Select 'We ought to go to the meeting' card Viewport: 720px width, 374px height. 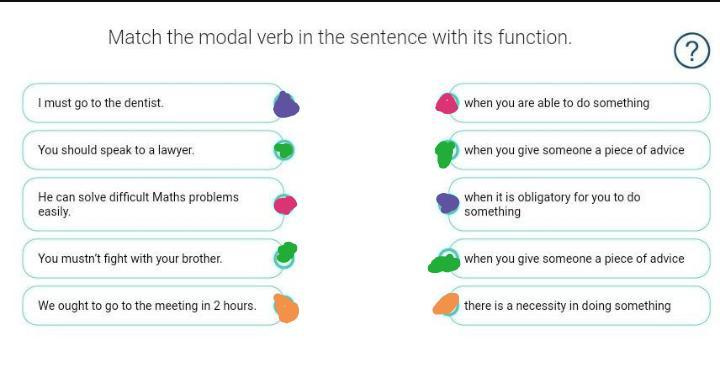(x=153, y=306)
